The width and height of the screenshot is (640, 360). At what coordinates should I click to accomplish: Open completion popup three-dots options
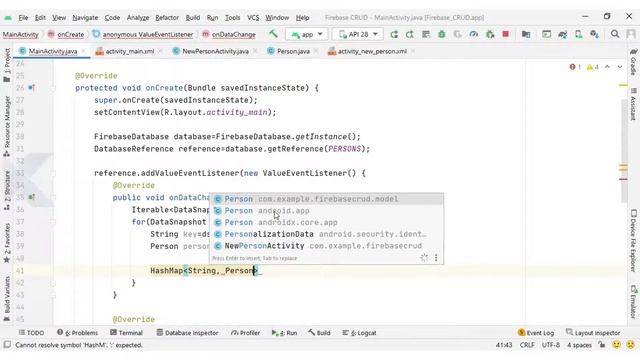pos(436,258)
